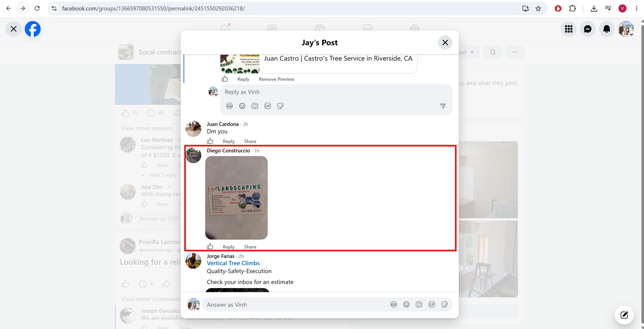Click the Reply as Vinh text field
The image size is (644, 329).
coord(336,92)
